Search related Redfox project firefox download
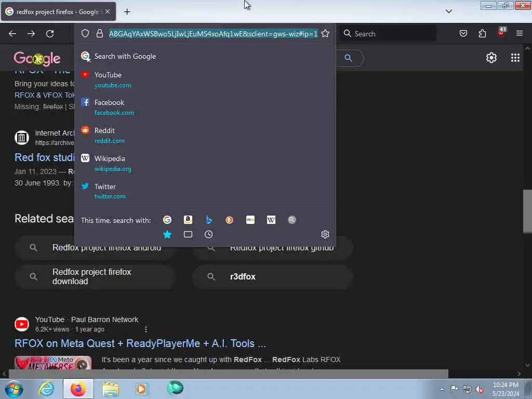 coord(95,276)
